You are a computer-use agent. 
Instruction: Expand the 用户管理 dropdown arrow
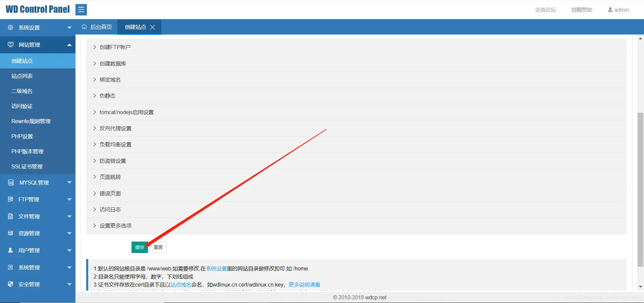click(69, 250)
